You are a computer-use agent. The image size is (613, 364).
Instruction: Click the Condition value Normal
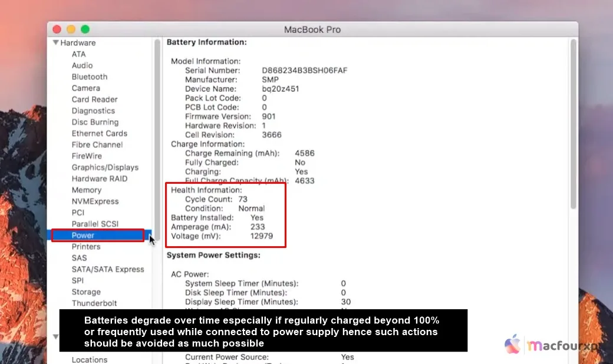pos(251,209)
